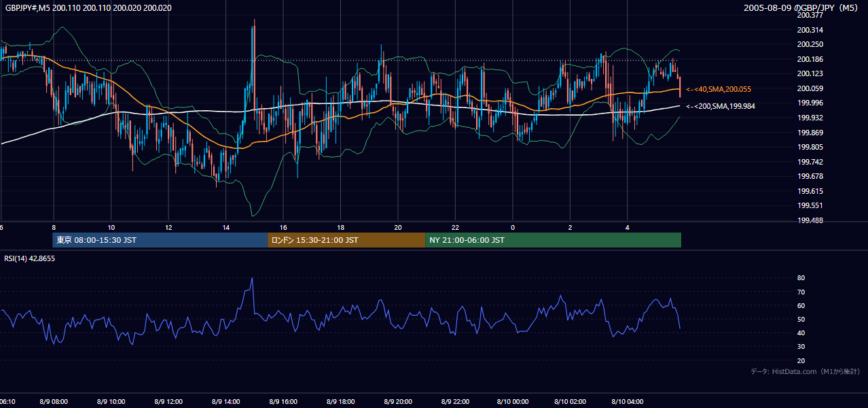Click hour tick 12 under the price chart
The width and height of the screenshot is (868, 408).
pos(168,227)
